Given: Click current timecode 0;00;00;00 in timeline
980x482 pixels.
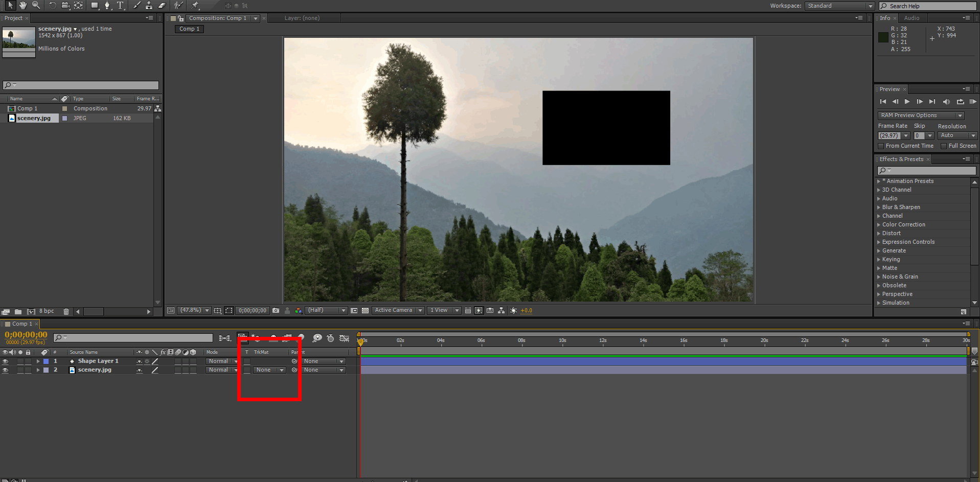Looking at the screenshot, I should pos(26,335).
